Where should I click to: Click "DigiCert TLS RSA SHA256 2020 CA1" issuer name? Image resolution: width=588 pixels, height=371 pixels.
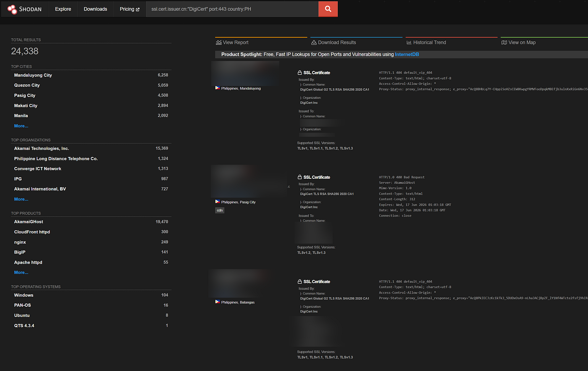point(327,194)
